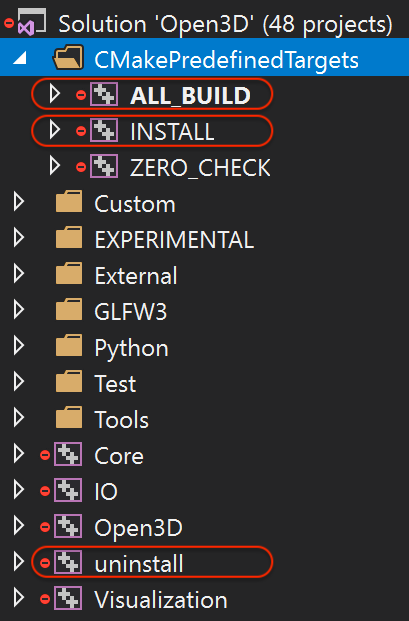This screenshot has height=621, width=409.
Task: Select the GLFW3 folder
Action: pos(131,312)
